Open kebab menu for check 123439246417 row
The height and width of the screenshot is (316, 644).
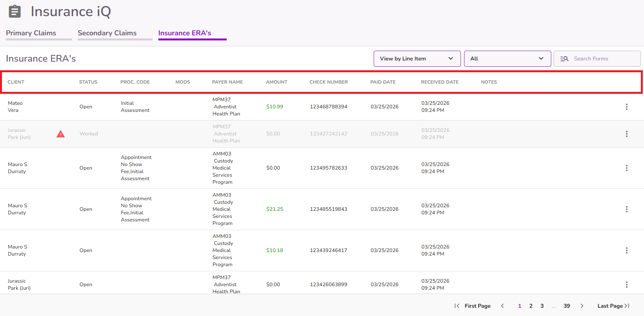pos(626,250)
